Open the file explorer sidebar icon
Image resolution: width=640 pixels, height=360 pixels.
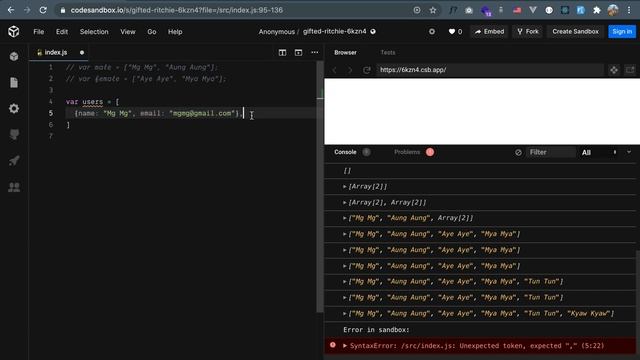coord(14,82)
